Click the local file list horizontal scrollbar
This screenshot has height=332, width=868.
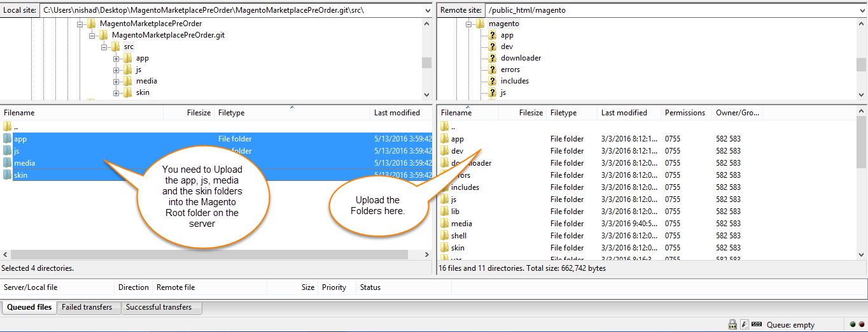coord(209,254)
